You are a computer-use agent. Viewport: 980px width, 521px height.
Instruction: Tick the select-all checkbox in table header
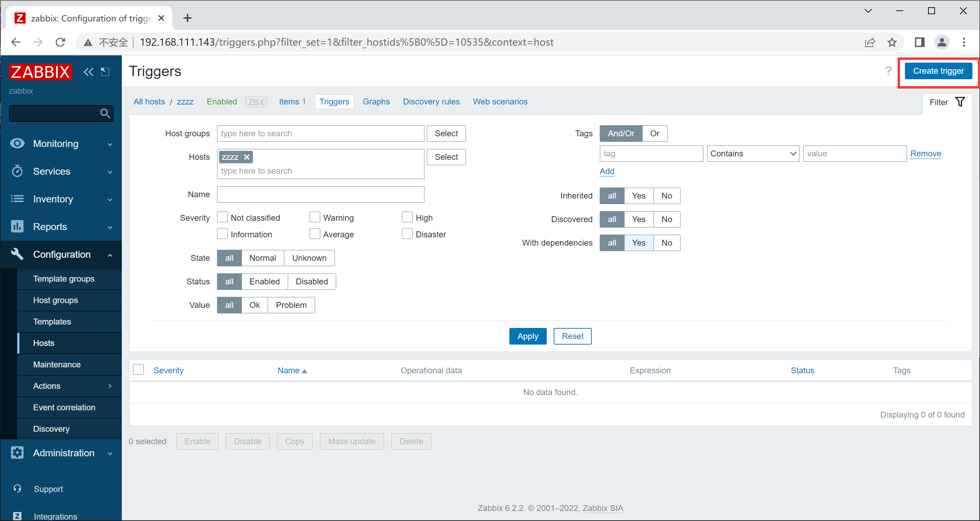138,369
